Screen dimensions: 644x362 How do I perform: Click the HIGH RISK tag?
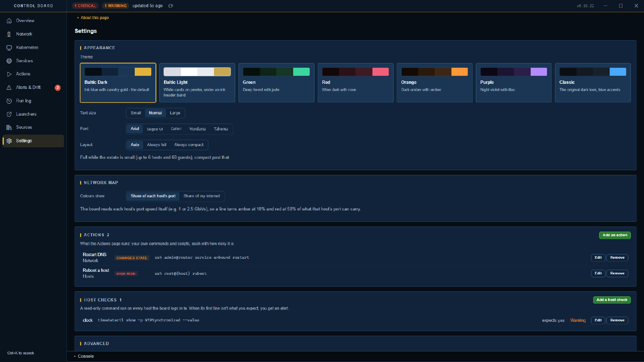click(126, 274)
